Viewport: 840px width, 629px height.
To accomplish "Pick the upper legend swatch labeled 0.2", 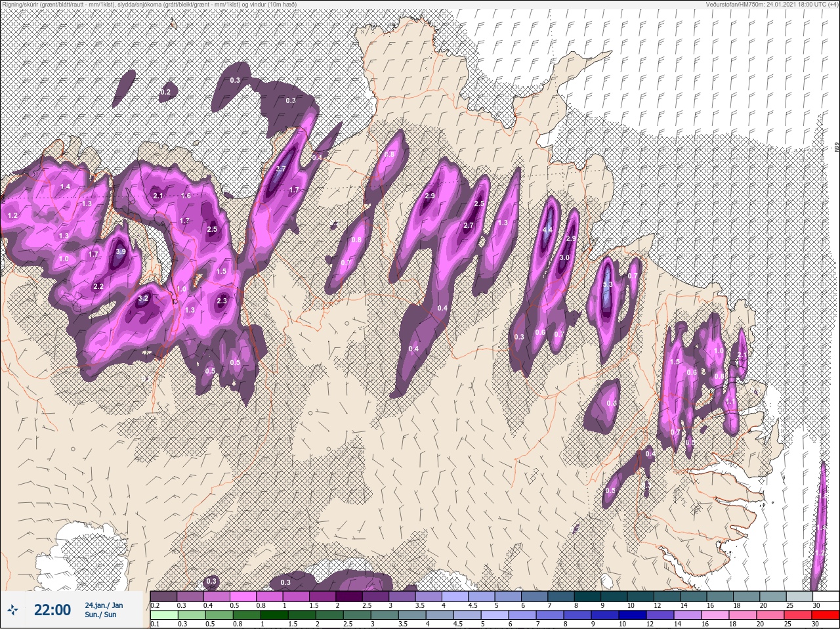I will point(163,596).
